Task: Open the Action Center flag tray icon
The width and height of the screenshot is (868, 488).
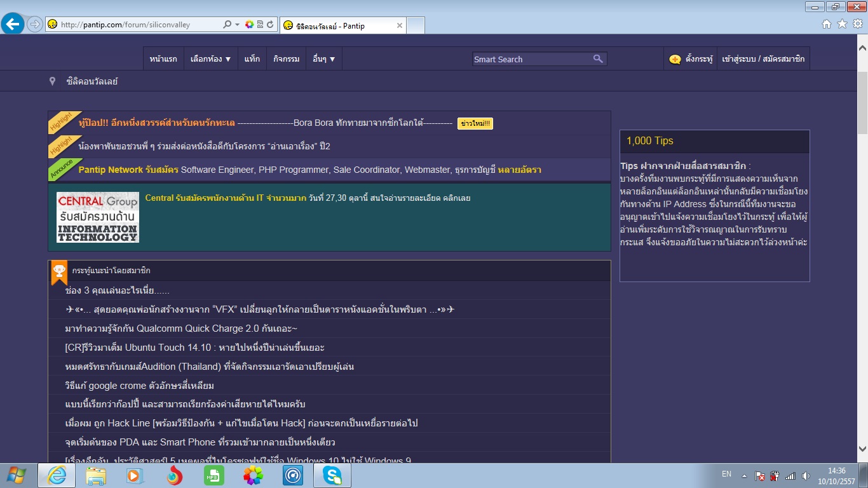Action: click(x=760, y=475)
